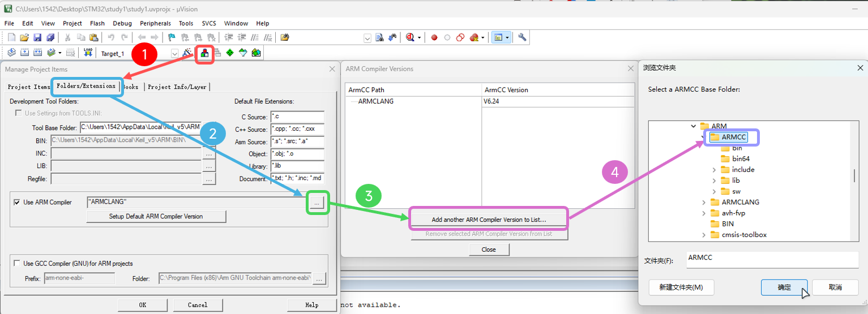Create a new file from toolbar
The height and width of the screenshot is (314, 868).
tap(11, 37)
